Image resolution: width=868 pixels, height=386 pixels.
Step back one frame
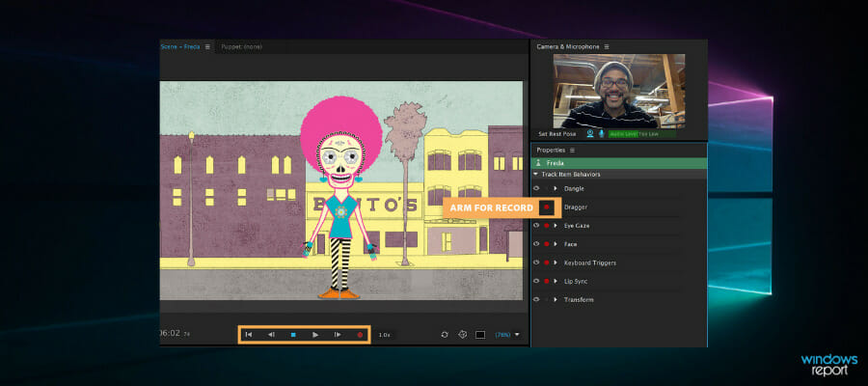(271, 335)
